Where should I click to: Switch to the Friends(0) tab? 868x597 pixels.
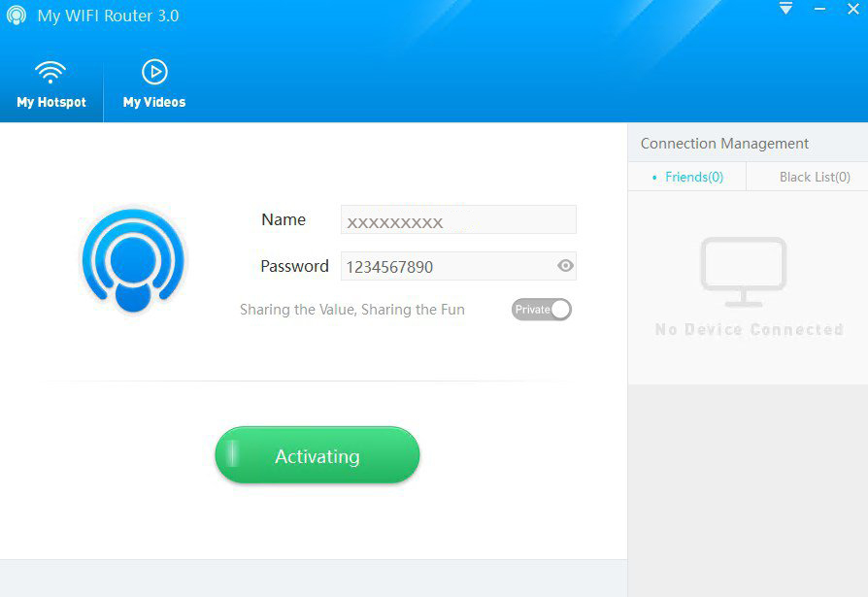[x=687, y=177]
